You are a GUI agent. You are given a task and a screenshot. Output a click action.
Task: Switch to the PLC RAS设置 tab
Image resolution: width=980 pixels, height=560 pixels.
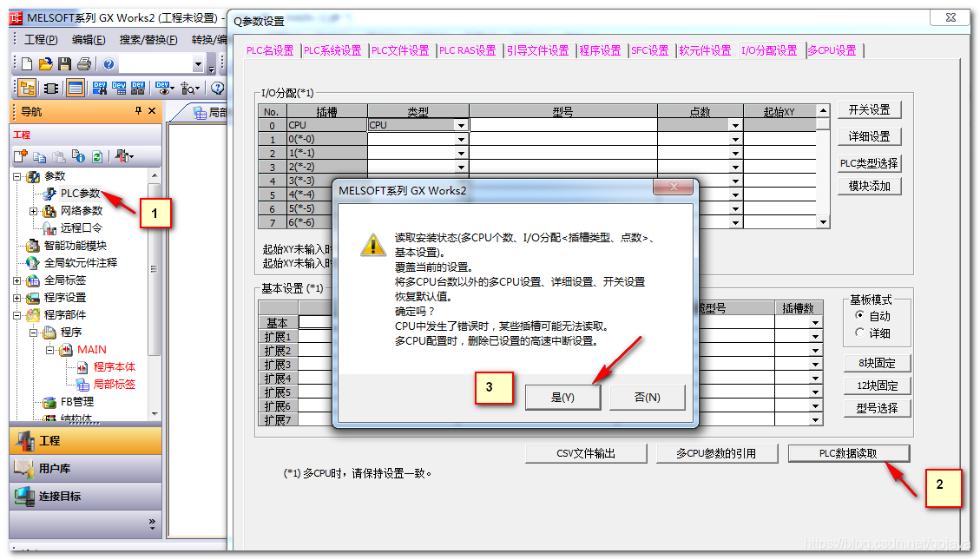point(468,50)
